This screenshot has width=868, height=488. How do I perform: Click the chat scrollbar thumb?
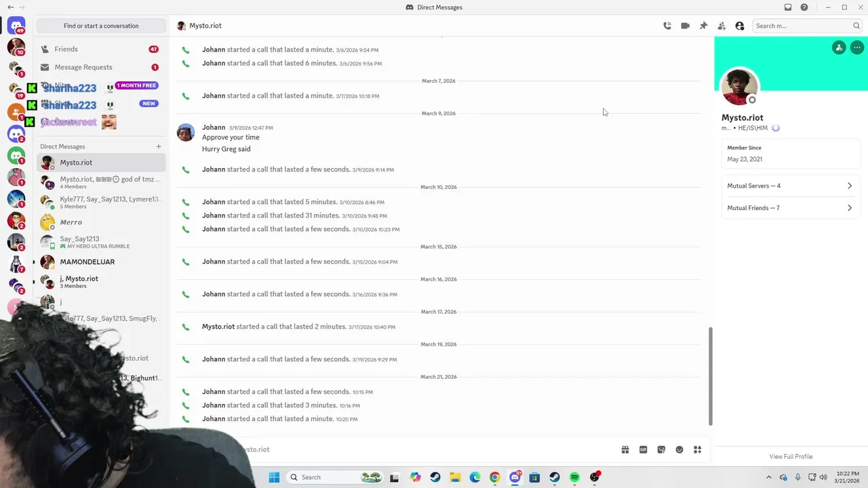coord(711,376)
